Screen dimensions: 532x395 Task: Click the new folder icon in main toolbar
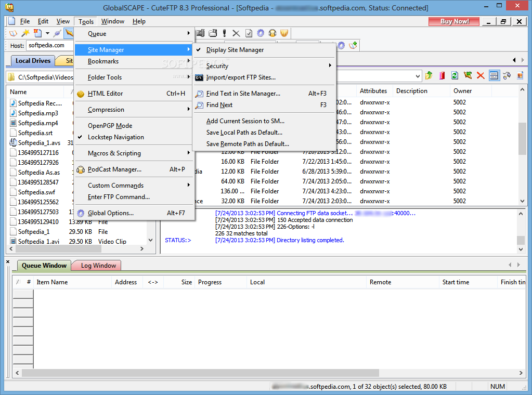coord(213,33)
